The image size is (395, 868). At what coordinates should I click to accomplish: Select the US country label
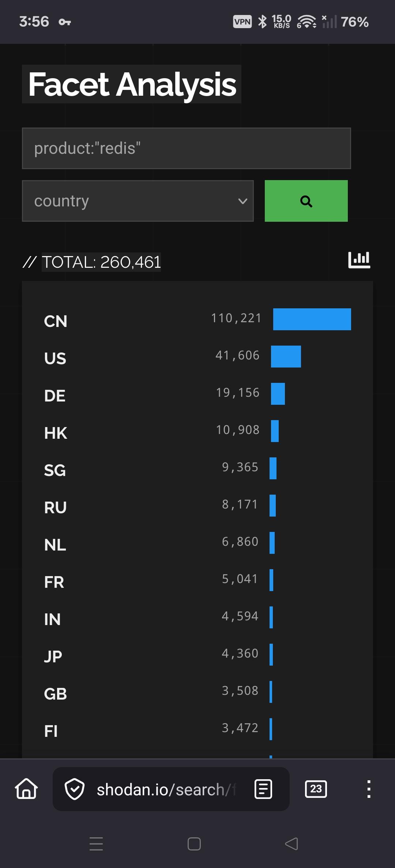point(55,358)
